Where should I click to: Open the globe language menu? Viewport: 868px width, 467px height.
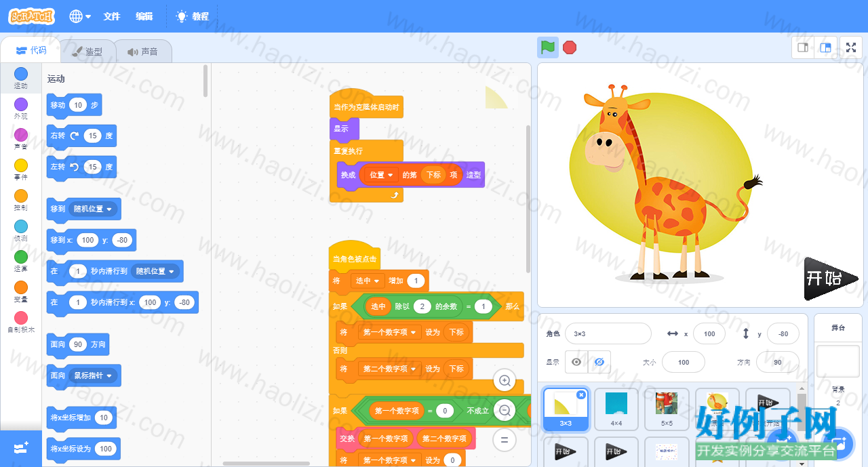(80, 16)
